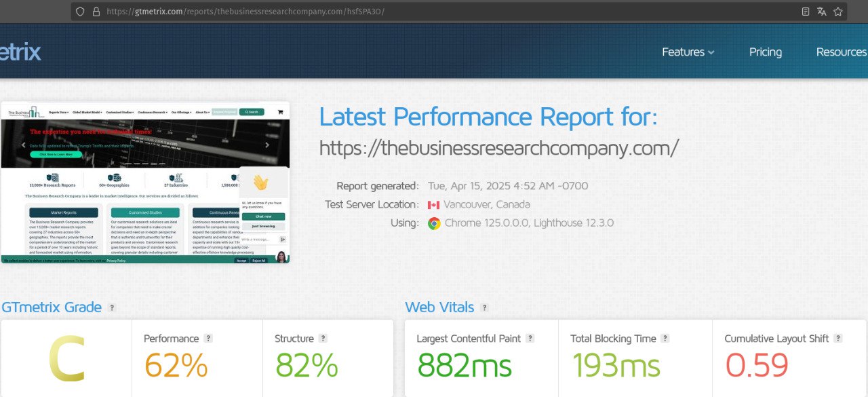Click help icon beside Performance label
Screen dimensions: 868x397
(x=208, y=338)
